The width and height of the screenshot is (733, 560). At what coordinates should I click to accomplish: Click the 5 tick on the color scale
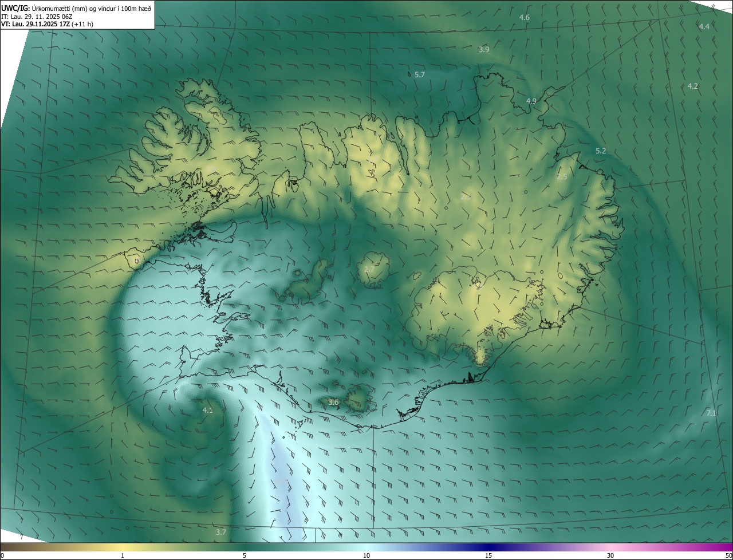pos(245,556)
